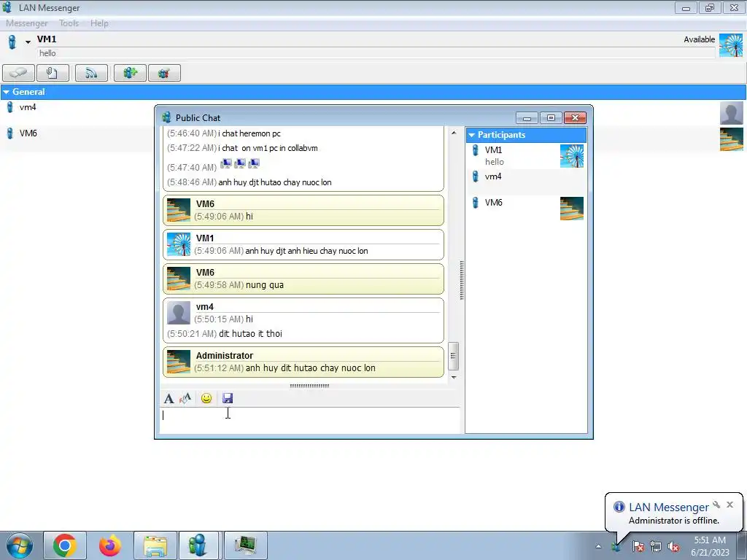Click the hello status note field
This screenshot has height=560, width=747.
[376, 53]
